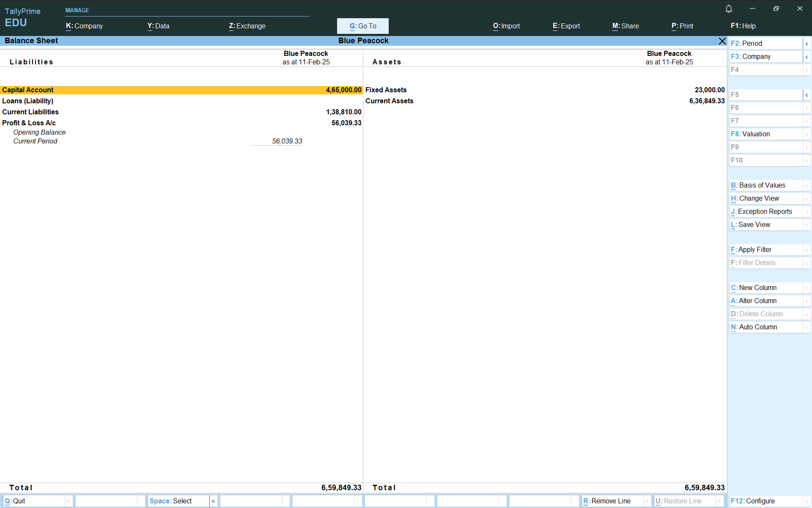Click Q: Quit button
This screenshot has height=508, width=812.
(34, 501)
